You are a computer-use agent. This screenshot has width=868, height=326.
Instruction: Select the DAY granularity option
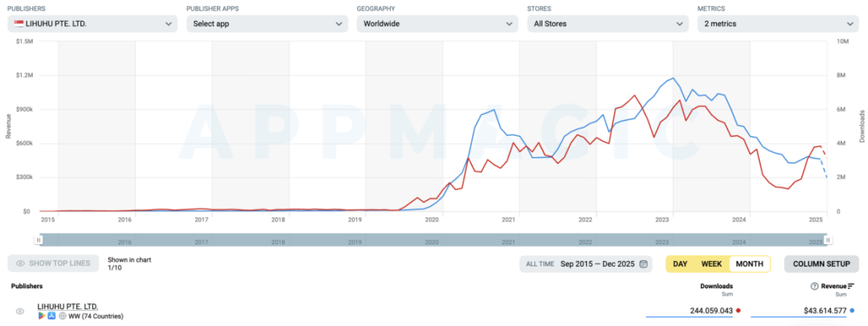point(680,263)
